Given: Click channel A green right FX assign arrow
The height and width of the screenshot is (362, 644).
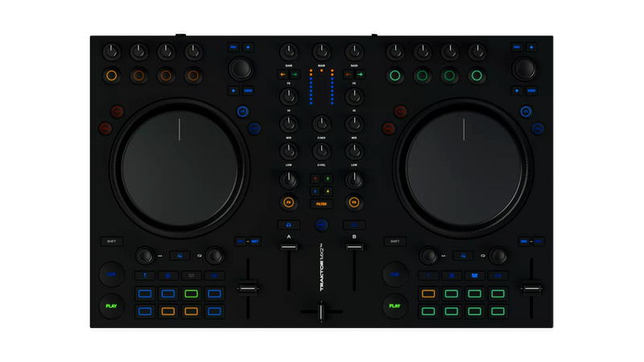Looking at the screenshot, I should [x=295, y=75].
